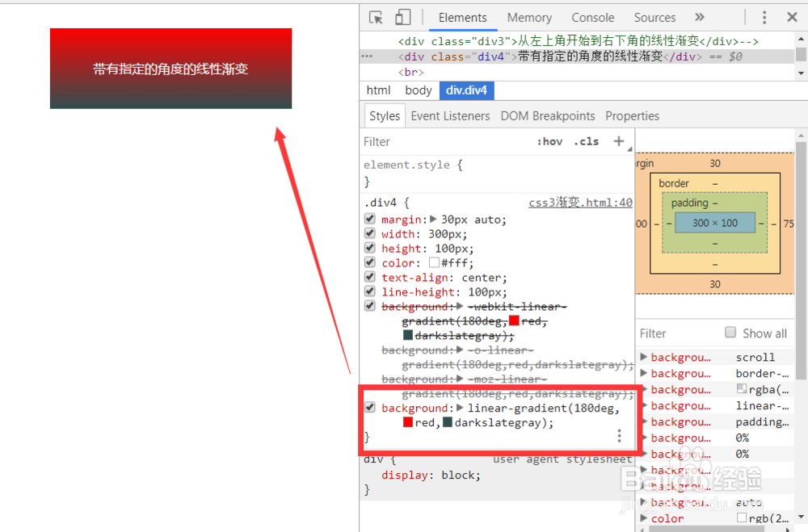Toggle the .cls class editor button
Viewport: 808px width, 532px height.
(x=586, y=141)
